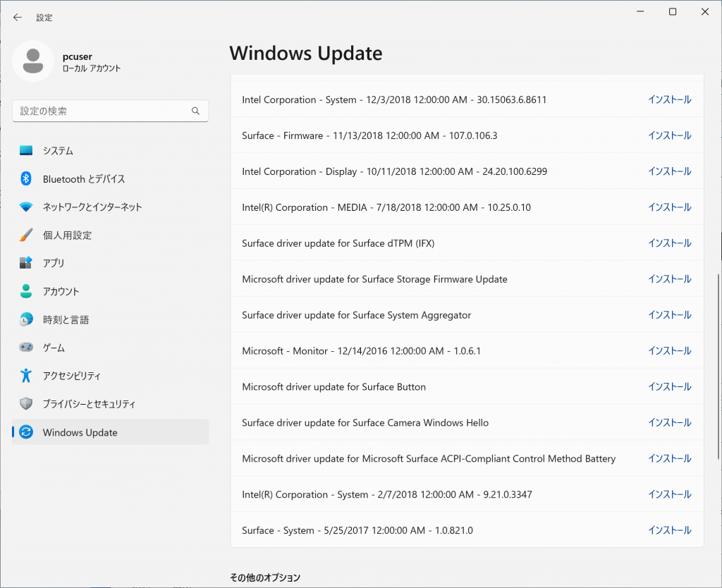Open ネットワークとインターネット settings
The width and height of the screenshot is (722, 588).
click(x=111, y=207)
